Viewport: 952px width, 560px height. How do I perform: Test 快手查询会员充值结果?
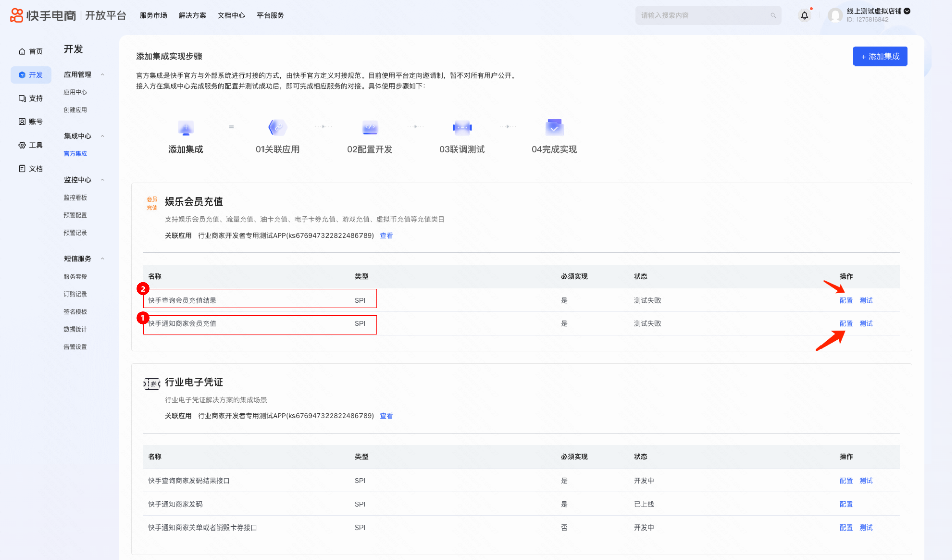[x=866, y=301]
